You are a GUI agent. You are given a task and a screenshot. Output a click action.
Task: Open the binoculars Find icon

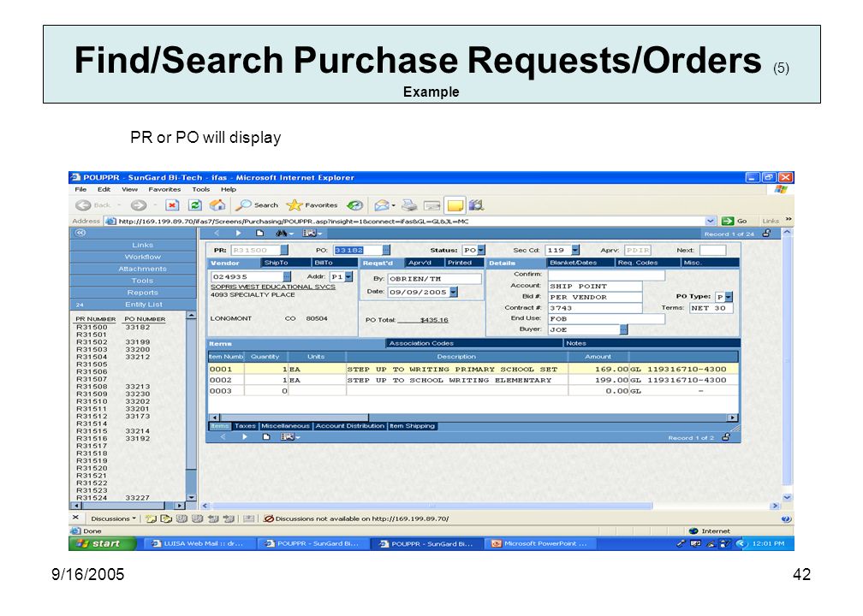(281, 234)
